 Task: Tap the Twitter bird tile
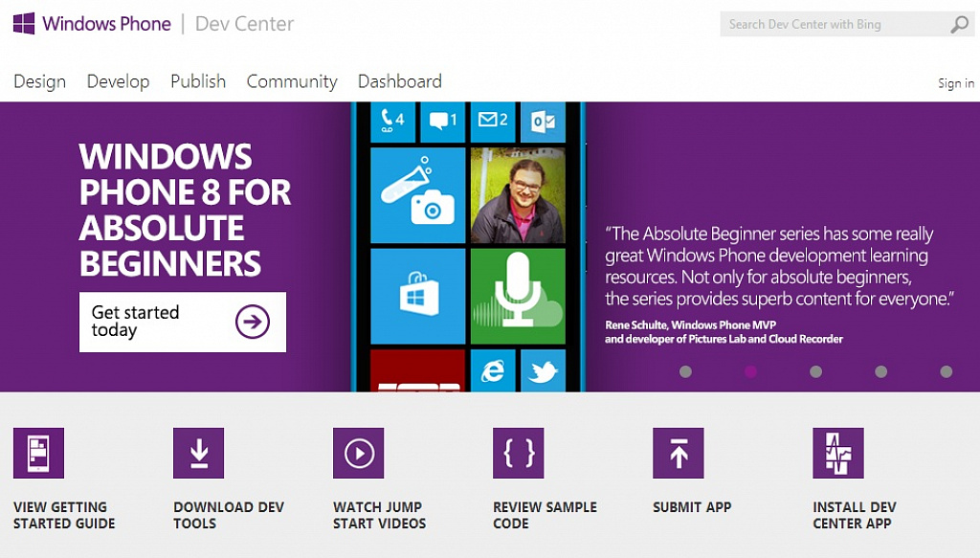[544, 370]
